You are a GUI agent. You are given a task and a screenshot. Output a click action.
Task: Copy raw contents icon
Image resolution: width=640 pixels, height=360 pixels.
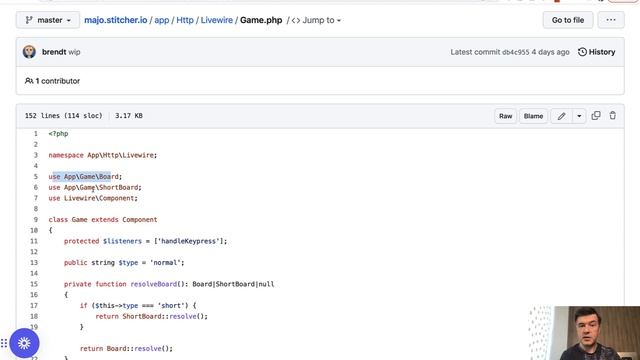[x=596, y=116]
